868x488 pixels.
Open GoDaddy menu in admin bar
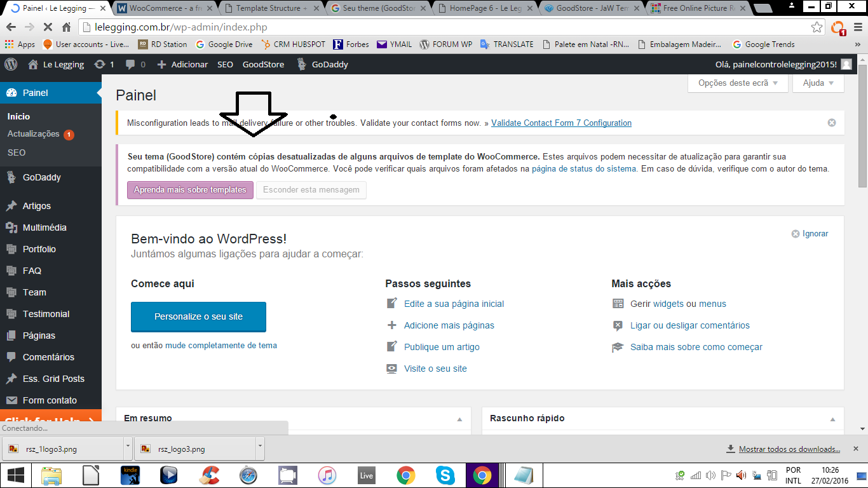coord(323,64)
